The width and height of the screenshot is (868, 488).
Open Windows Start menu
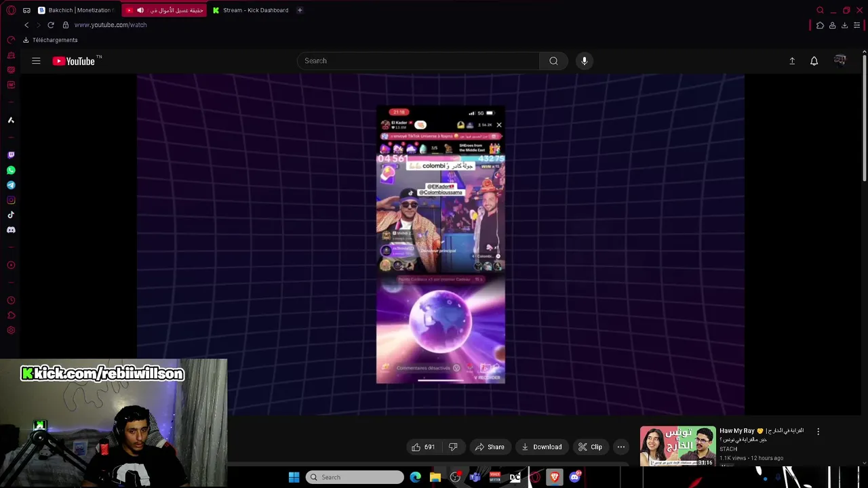click(x=294, y=477)
